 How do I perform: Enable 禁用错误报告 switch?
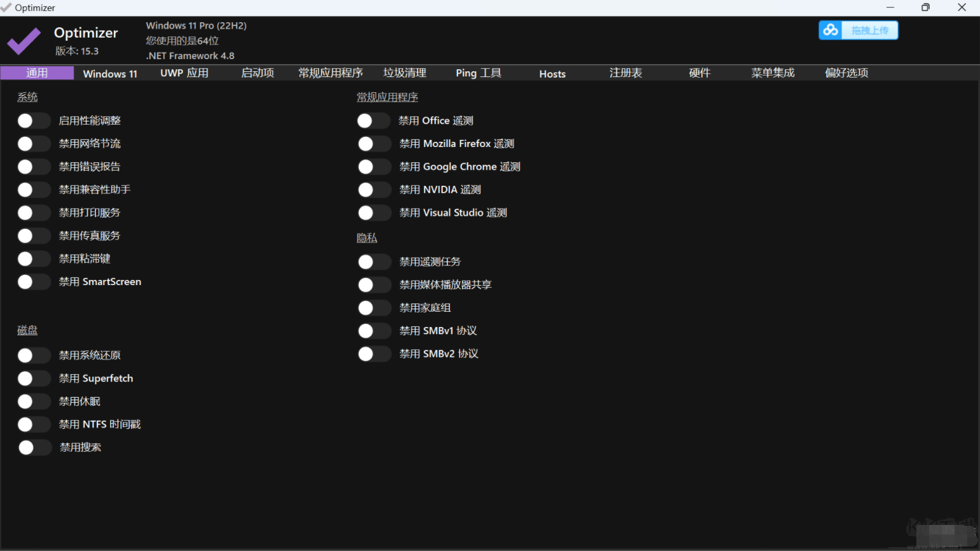[34, 166]
